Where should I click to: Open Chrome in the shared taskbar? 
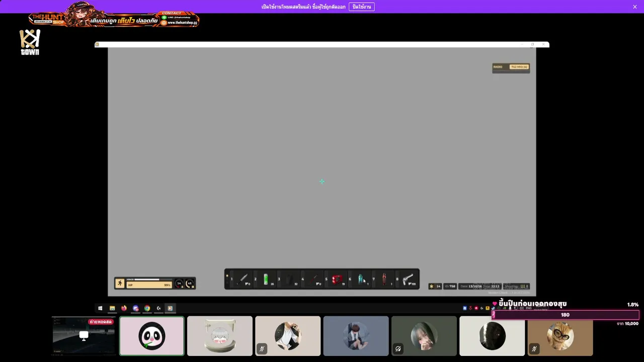[147, 308]
